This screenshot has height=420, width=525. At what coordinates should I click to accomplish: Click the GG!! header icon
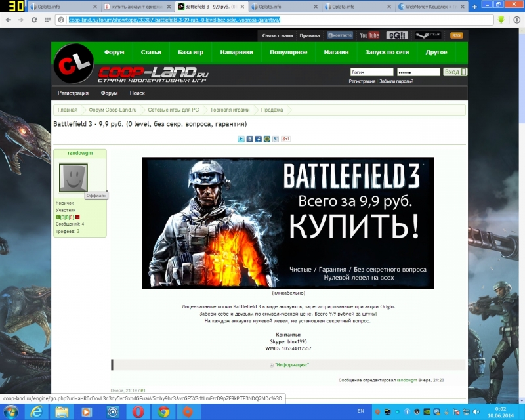397,35
